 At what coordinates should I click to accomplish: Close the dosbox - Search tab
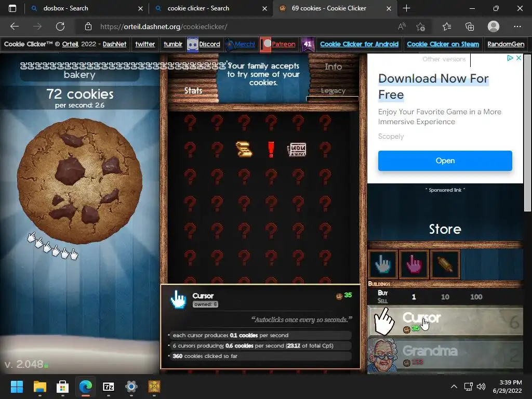tap(140, 8)
